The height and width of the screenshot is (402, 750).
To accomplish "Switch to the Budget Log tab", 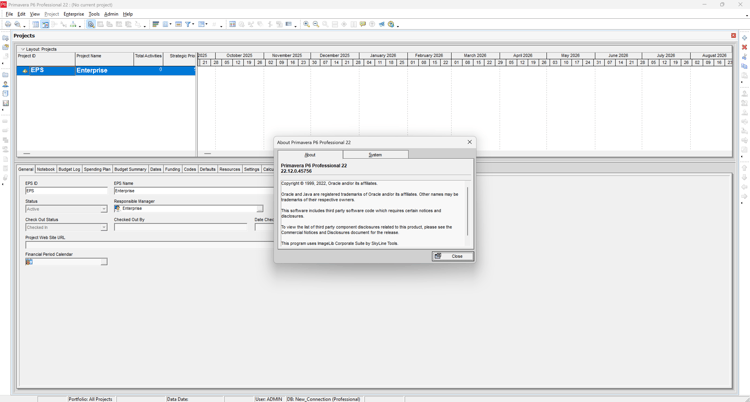I will tap(69, 169).
